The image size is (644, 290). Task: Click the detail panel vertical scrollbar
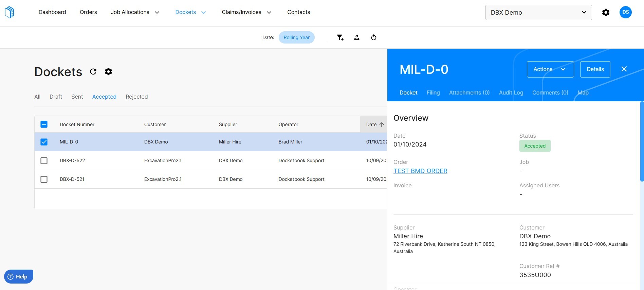click(641, 141)
